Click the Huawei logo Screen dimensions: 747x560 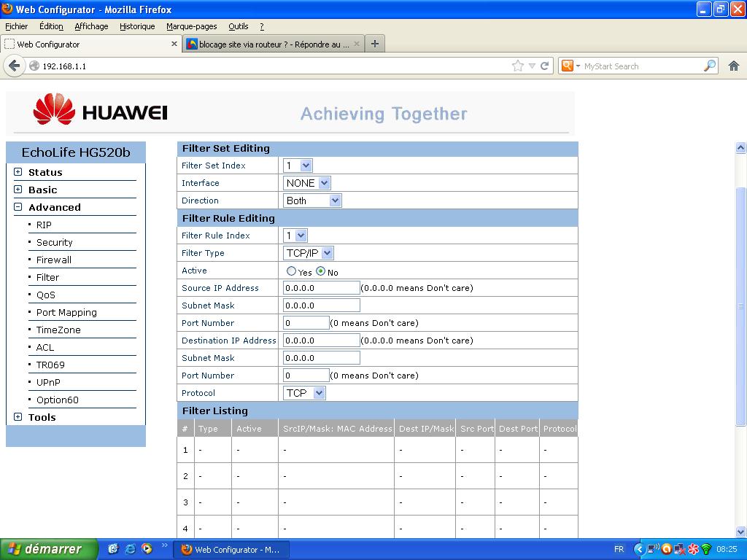[x=100, y=109]
